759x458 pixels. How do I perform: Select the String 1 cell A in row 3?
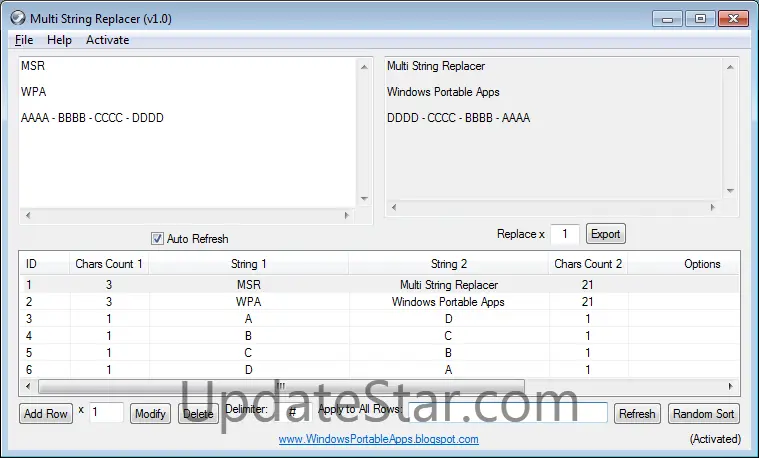(249, 319)
